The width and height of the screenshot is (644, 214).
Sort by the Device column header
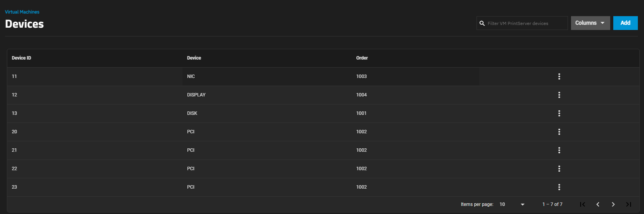[194, 58]
